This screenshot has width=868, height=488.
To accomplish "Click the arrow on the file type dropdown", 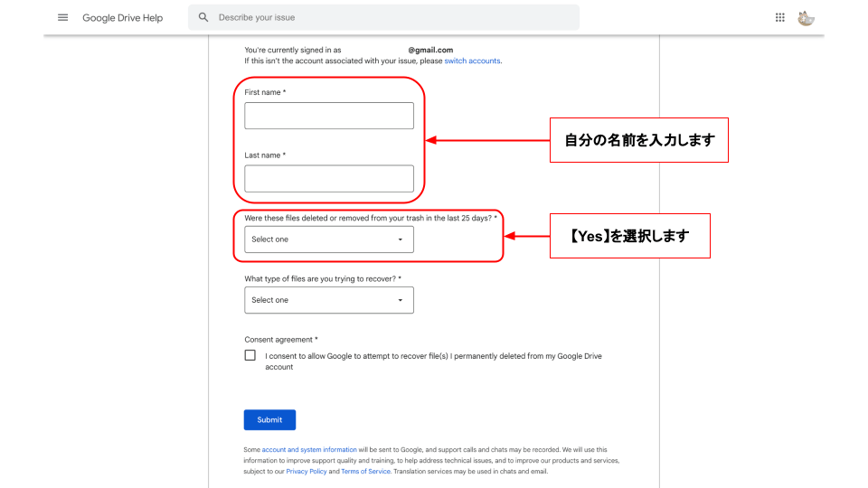I will 401,300.
